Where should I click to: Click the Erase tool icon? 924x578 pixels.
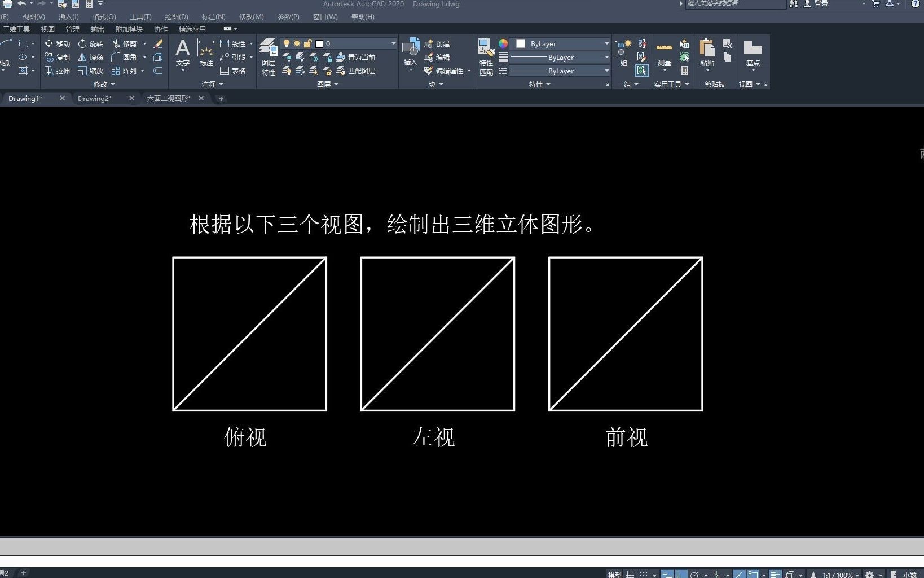(159, 43)
